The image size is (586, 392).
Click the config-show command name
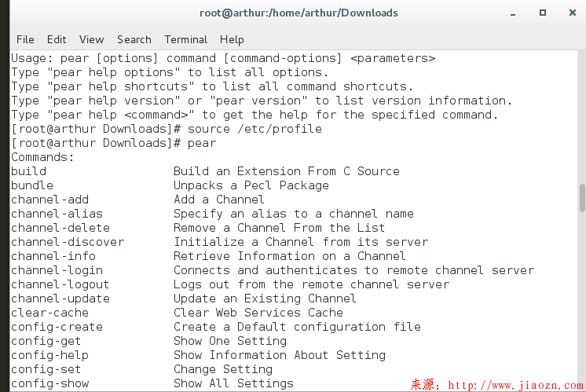(49, 383)
